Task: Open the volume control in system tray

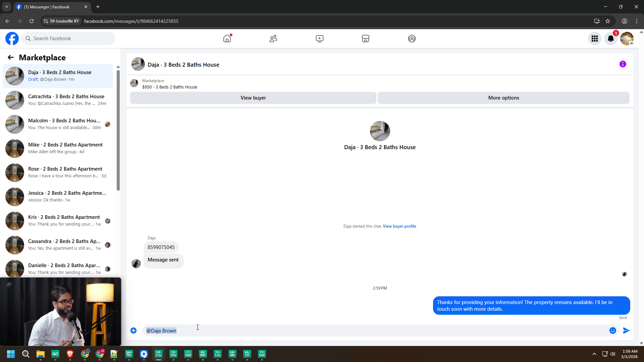Action: tap(613, 354)
